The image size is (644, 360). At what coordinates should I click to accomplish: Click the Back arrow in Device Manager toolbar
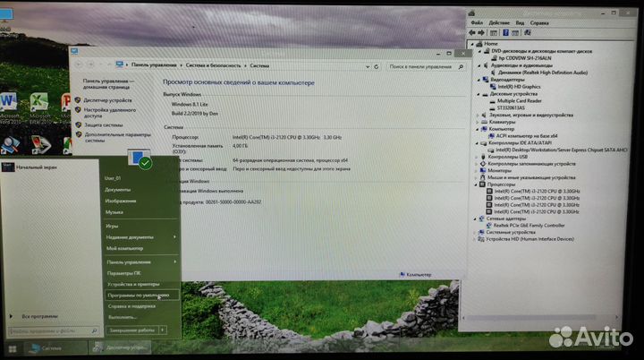coord(472,32)
